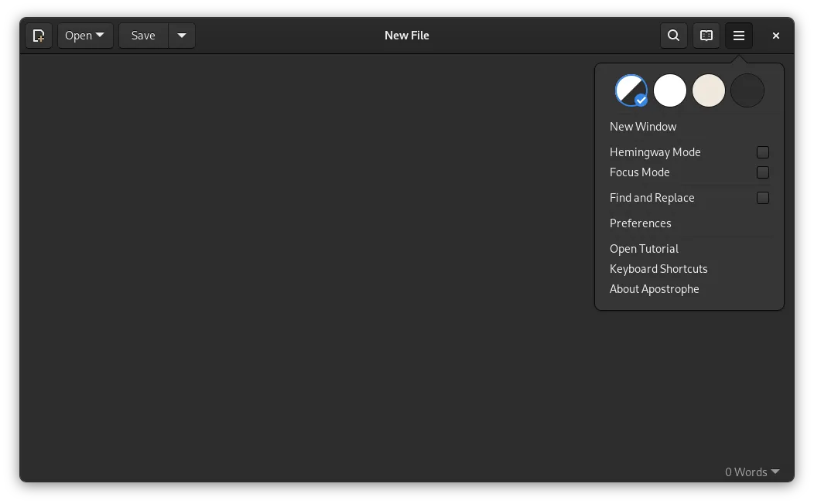
Task: Open Preferences from the menu
Action: click(x=640, y=223)
